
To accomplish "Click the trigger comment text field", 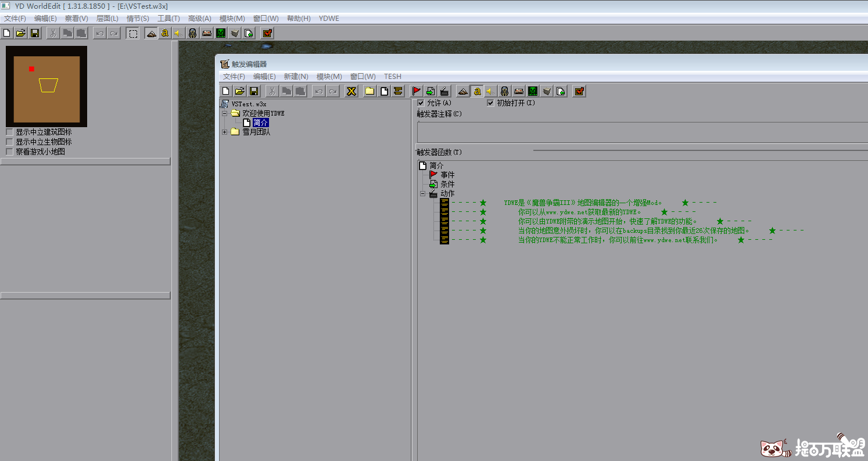I will coord(639,131).
